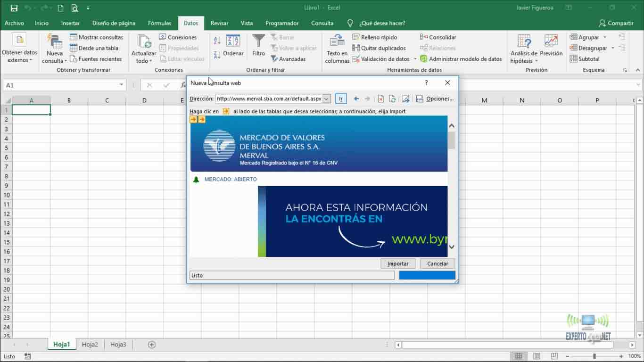
Task: Switch to Page Layout view in status bar
Action: click(537, 356)
